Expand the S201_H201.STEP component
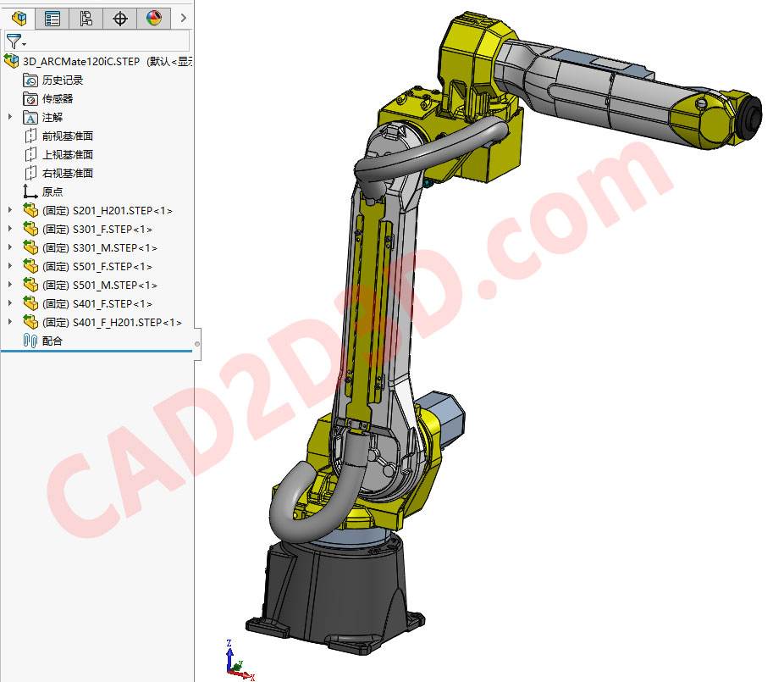784x682 pixels. point(8,210)
